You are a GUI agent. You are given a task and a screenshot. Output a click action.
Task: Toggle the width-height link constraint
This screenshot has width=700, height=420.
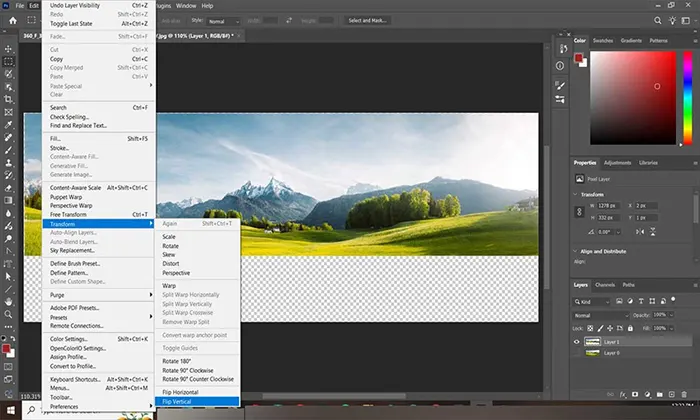click(579, 212)
